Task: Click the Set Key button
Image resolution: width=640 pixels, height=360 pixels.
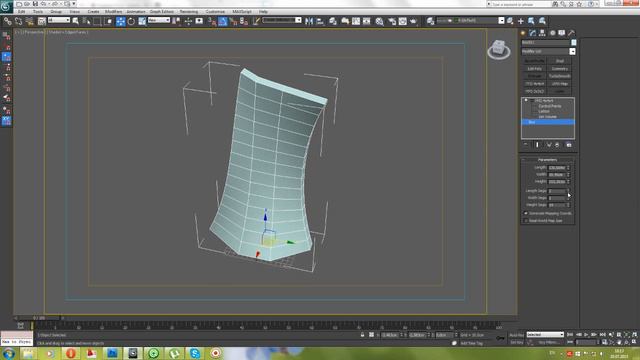Action: pyautogui.click(x=516, y=342)
